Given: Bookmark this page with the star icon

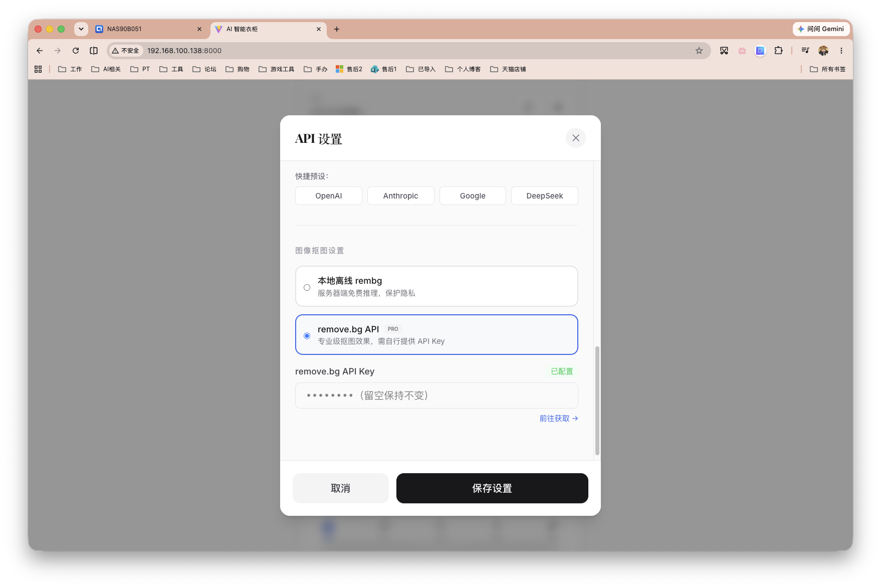Looking at the screenshot, I should (x=699, y=51).
